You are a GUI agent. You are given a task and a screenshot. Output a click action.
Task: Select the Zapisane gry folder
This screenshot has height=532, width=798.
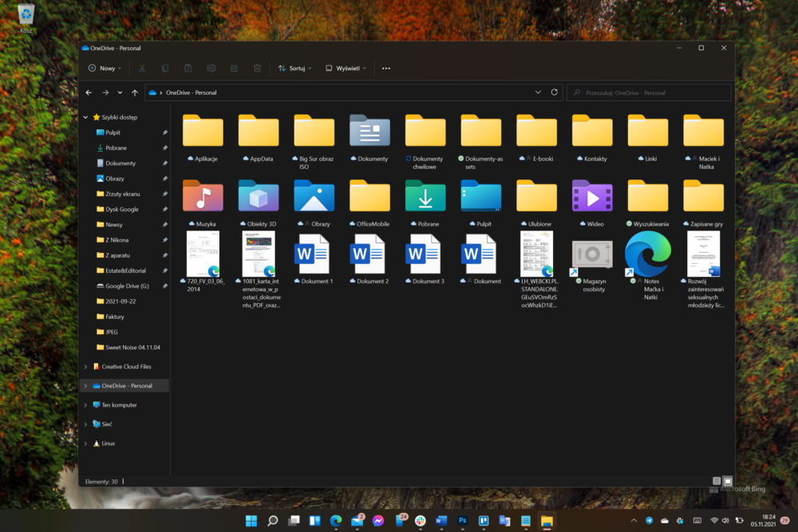[703, 195]
